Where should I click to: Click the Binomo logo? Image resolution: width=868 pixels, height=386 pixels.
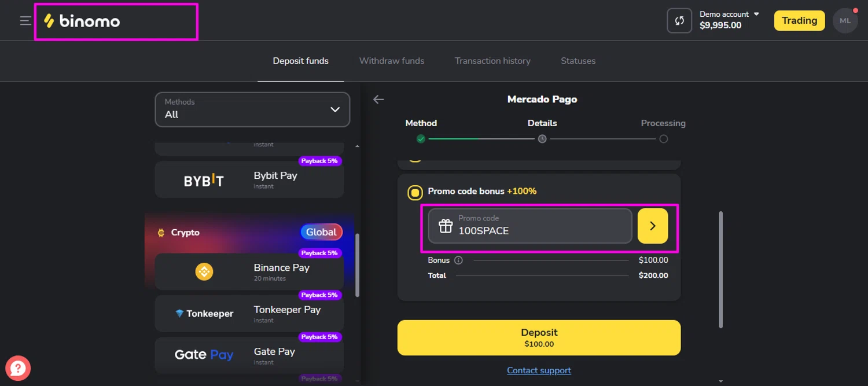82,21
